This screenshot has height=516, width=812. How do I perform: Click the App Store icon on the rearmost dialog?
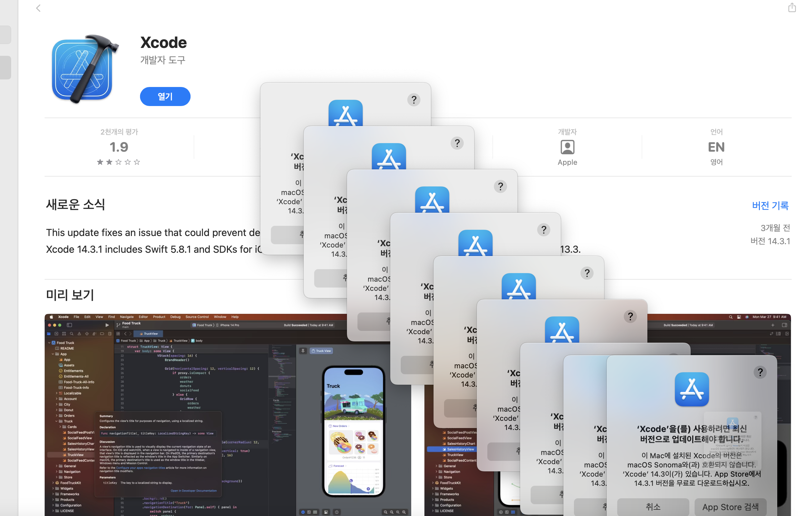point(345,113)
